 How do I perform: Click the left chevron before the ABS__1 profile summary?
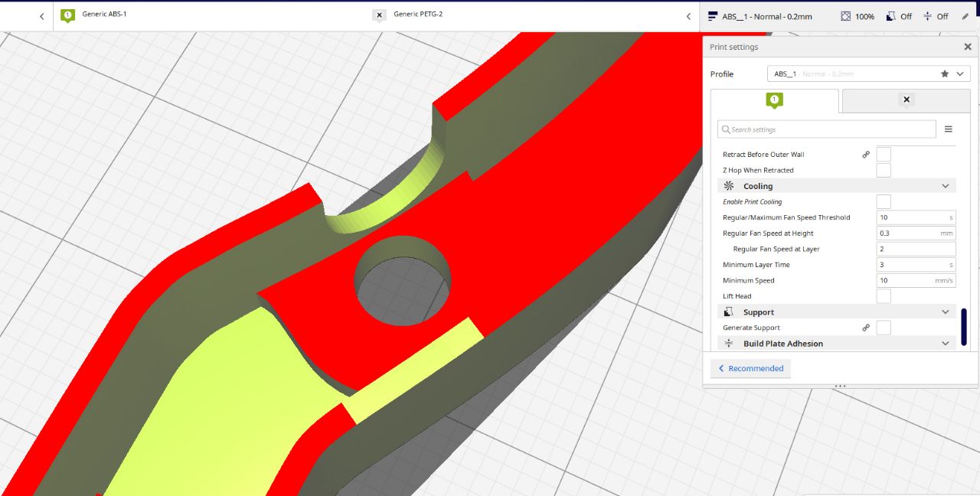(688, 16)
